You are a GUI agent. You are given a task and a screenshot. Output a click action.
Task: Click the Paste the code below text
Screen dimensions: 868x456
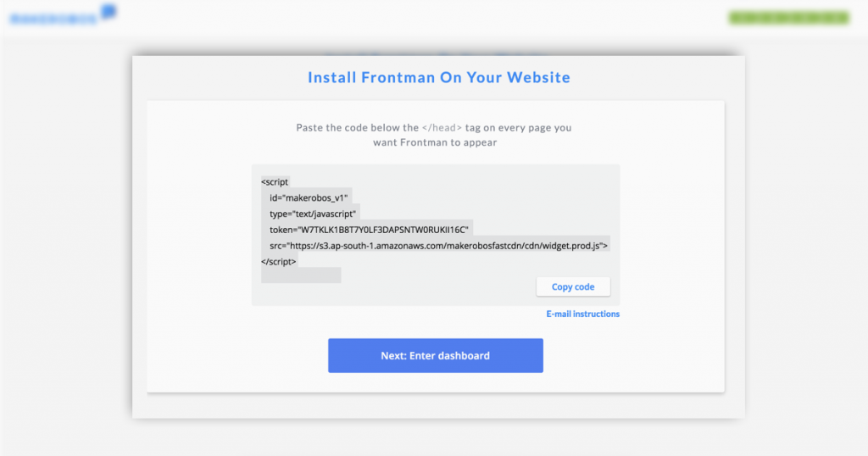point(358,127)
